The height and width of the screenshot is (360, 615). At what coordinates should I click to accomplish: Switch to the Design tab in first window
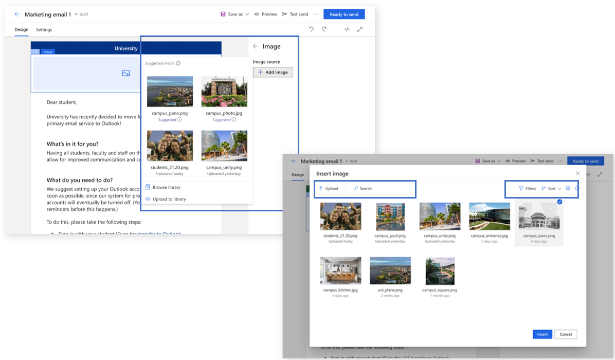(x=21, y=29)
